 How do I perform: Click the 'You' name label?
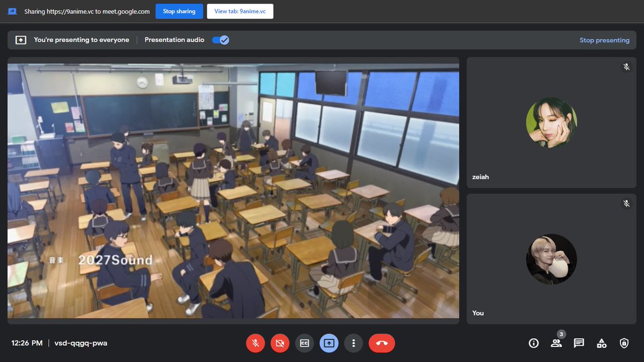tap(478, 313)
